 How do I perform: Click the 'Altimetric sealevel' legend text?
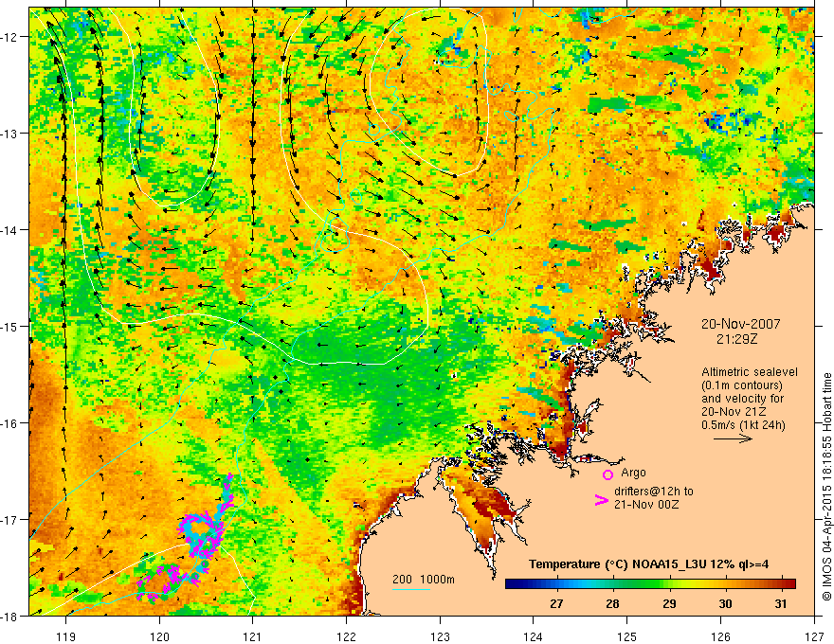(x=750, y=372)
